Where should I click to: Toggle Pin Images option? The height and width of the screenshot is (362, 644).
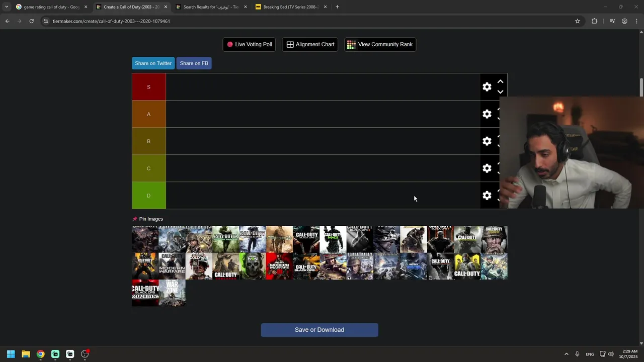coord(147,219)
